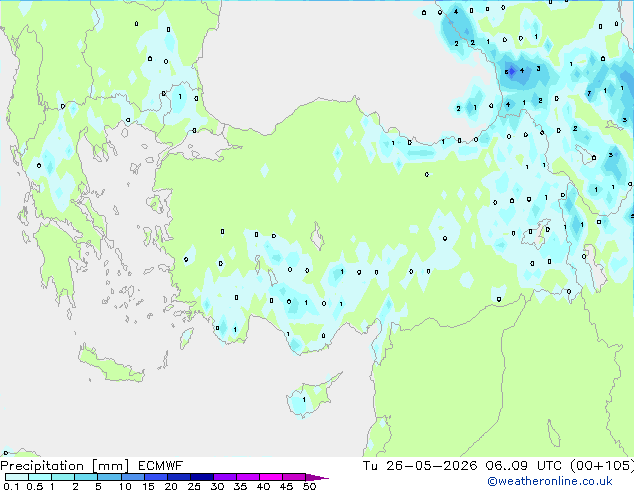
Task: Click the 20 mm legend color swatch
Action: (x=178, y=477)
